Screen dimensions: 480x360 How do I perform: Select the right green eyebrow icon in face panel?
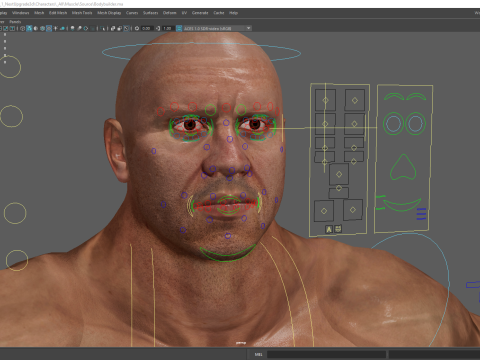416,97
